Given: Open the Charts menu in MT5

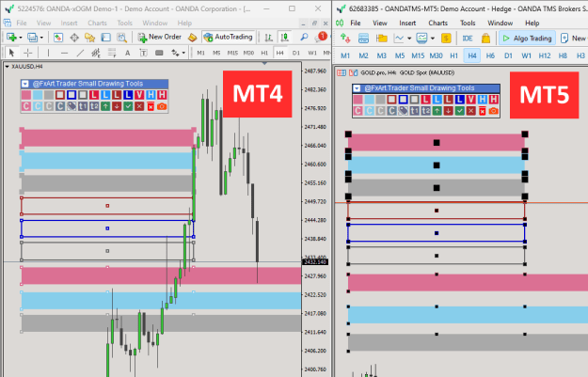Looking at the screenshot, I should tap(438, 24).
